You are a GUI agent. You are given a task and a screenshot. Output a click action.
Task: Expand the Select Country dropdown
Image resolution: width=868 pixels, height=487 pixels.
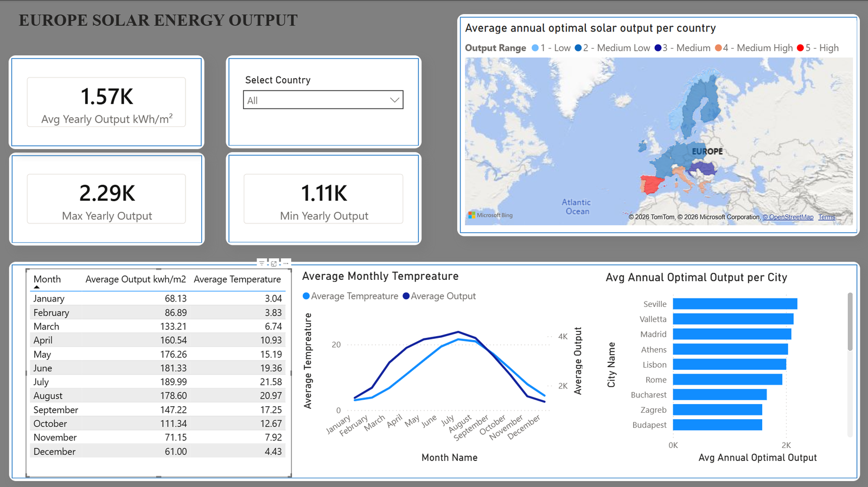pos(323,100)
